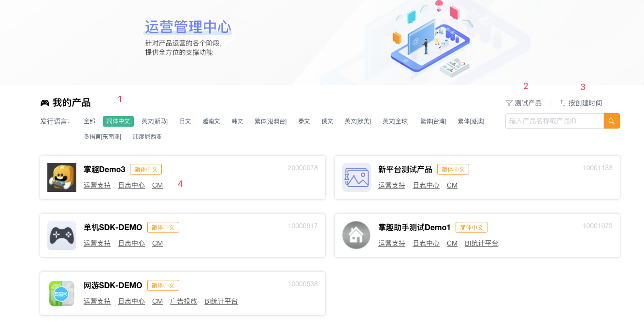Click the sort arrows icon

[x=563, y=103]
